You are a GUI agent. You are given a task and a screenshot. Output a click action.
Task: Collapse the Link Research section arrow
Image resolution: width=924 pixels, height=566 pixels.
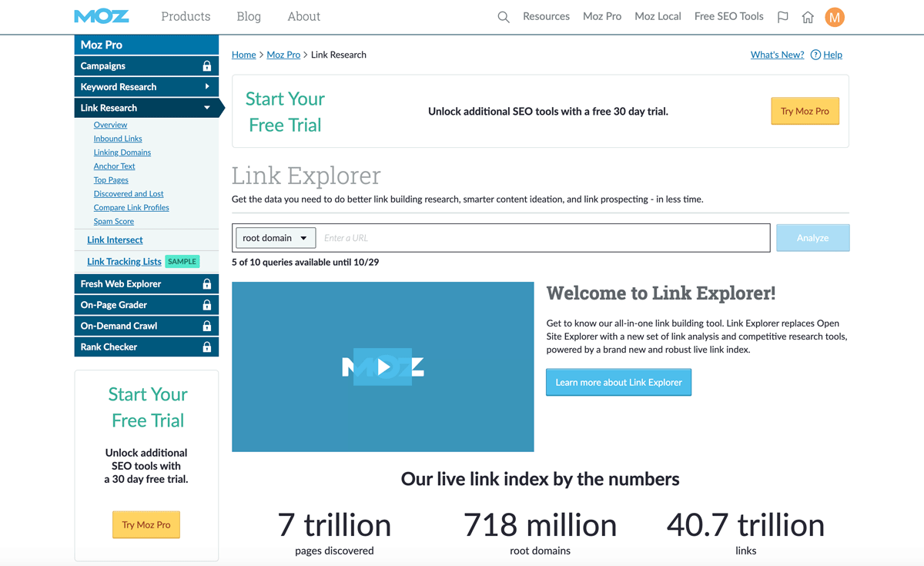tap(207, 108)
